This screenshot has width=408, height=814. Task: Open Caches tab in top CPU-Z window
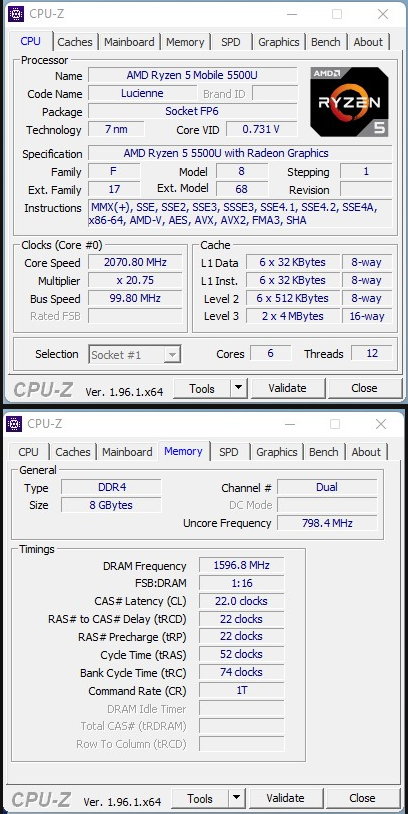click(x=75, y=42)
